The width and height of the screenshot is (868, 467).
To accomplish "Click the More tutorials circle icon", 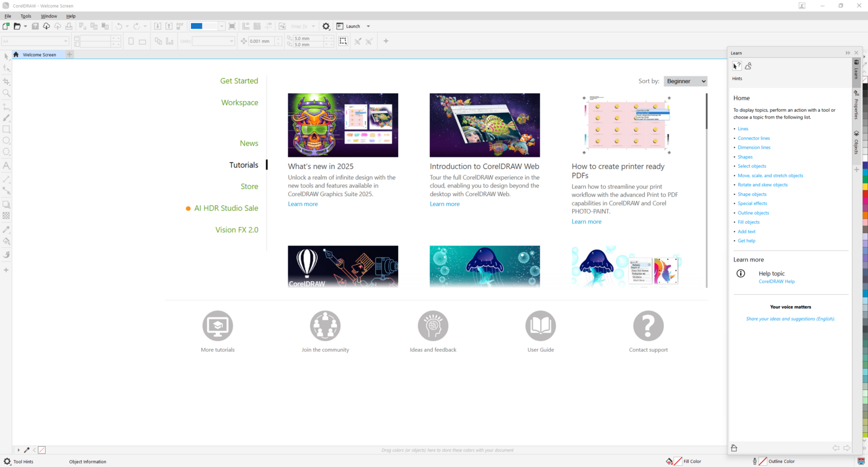I will click(x=218, y=326).
